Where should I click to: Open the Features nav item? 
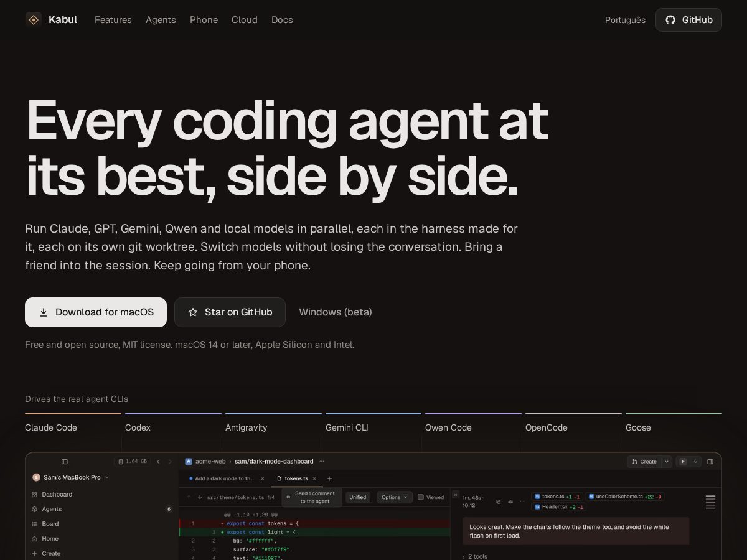[113, 20]
